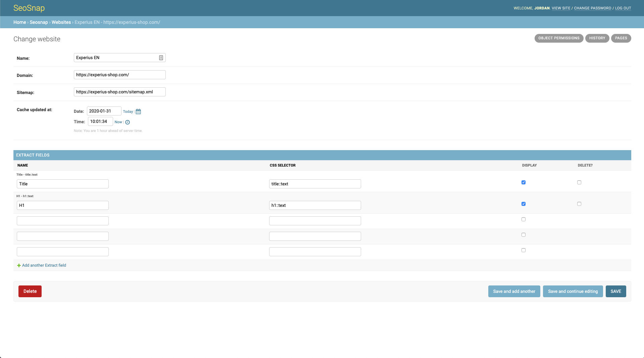
Task: Uncheck Display for the H1 field
Action: (524, 204)
